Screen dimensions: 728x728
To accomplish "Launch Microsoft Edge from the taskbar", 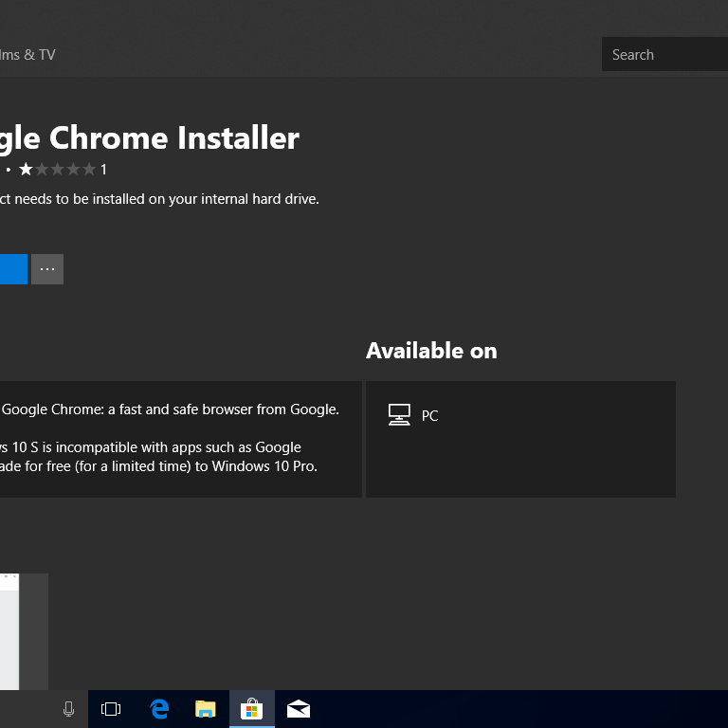I will pos(159,709).
